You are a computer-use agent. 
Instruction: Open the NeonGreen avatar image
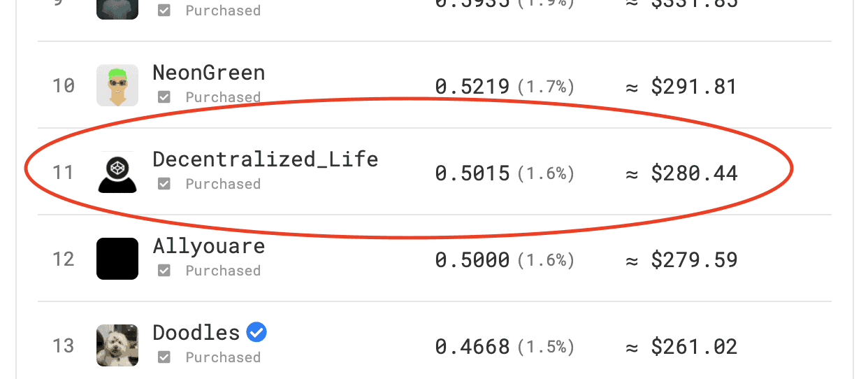(x=117, y=85)
